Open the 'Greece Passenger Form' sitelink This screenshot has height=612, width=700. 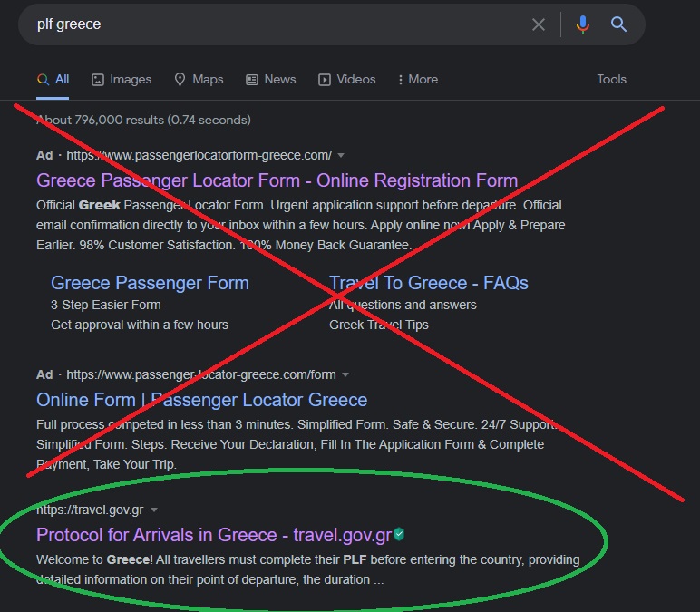[x=150, y=283]
